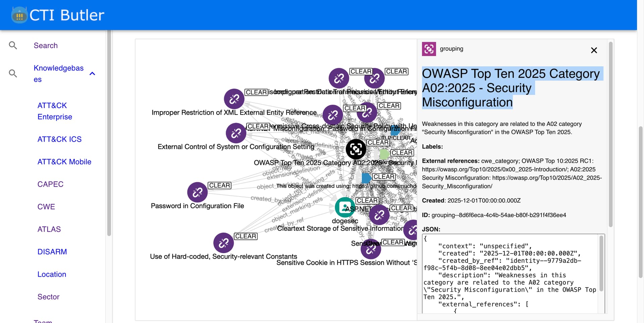Click the pink grouping type icon

(429, 49)
